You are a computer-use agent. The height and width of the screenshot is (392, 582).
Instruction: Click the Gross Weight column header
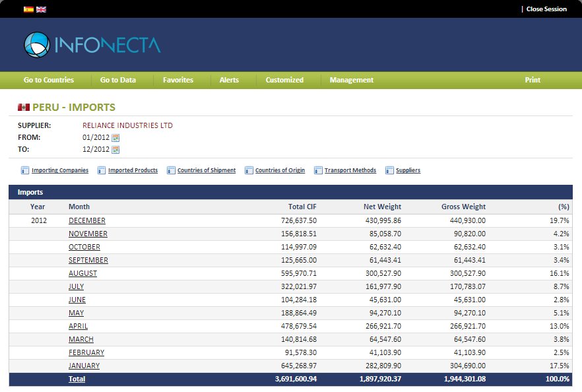click(x=464, y=207)
